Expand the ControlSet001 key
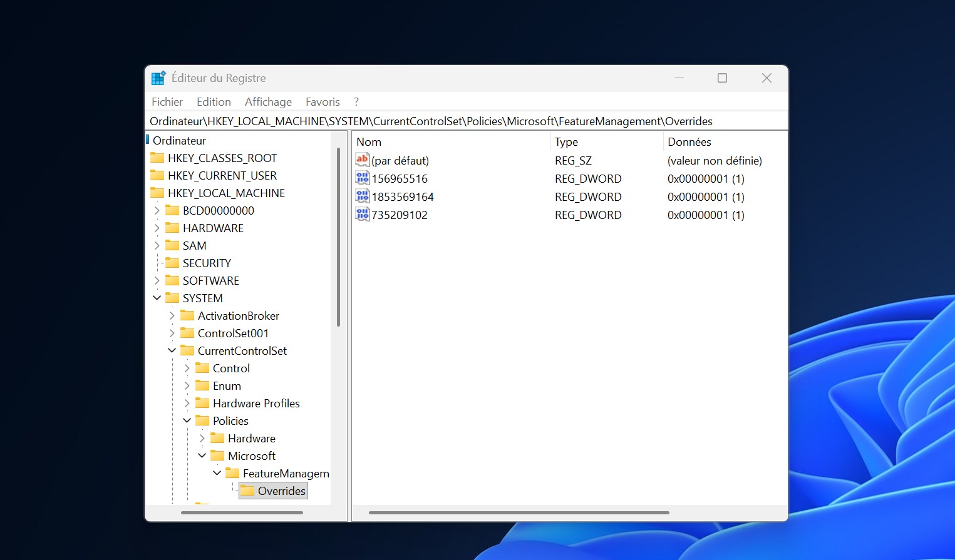This screenshot has width=955, height=560. coord(172,333)
